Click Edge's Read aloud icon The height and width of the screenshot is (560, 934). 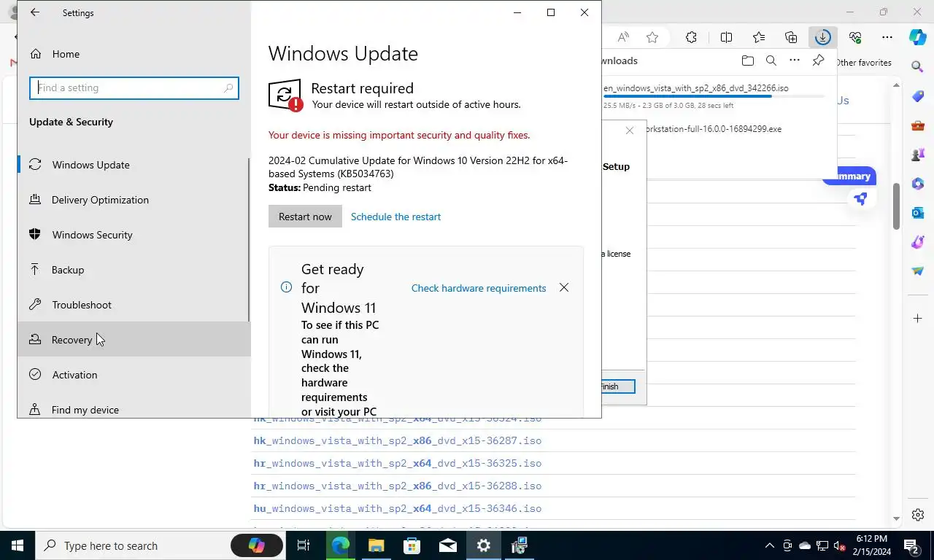(622, 37)
